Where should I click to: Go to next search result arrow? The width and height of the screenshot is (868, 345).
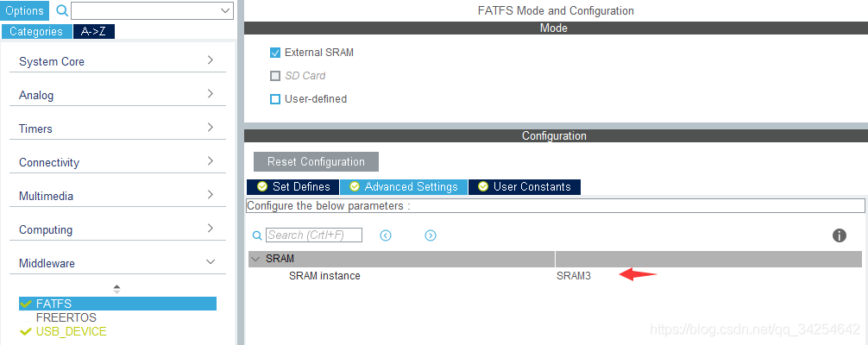(x=431, y=235)
